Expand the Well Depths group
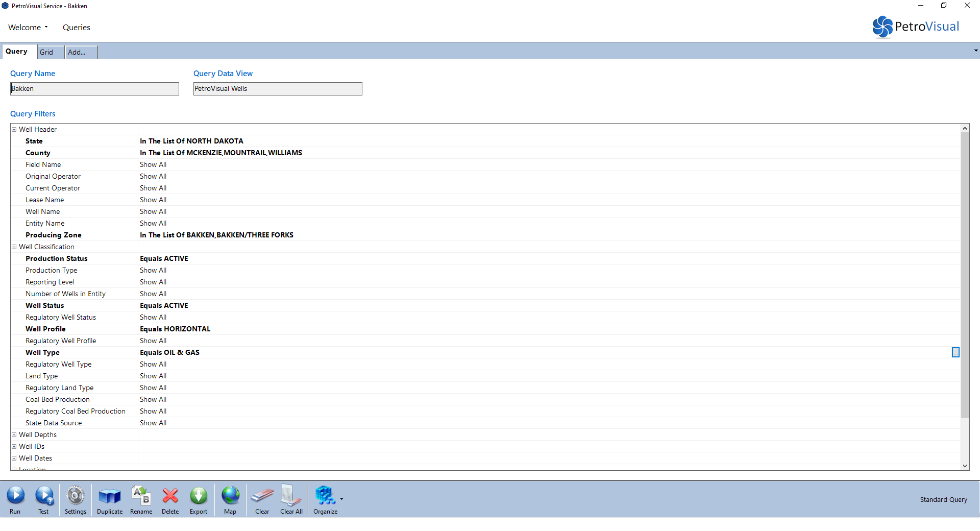Image resolution: width=980 pixels, height=531 pixels. (x=14, y=435)
